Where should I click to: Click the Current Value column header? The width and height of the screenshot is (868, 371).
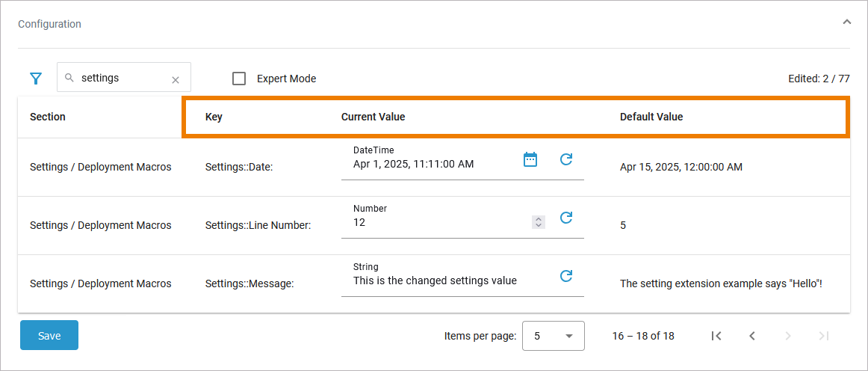pos(373,117)
